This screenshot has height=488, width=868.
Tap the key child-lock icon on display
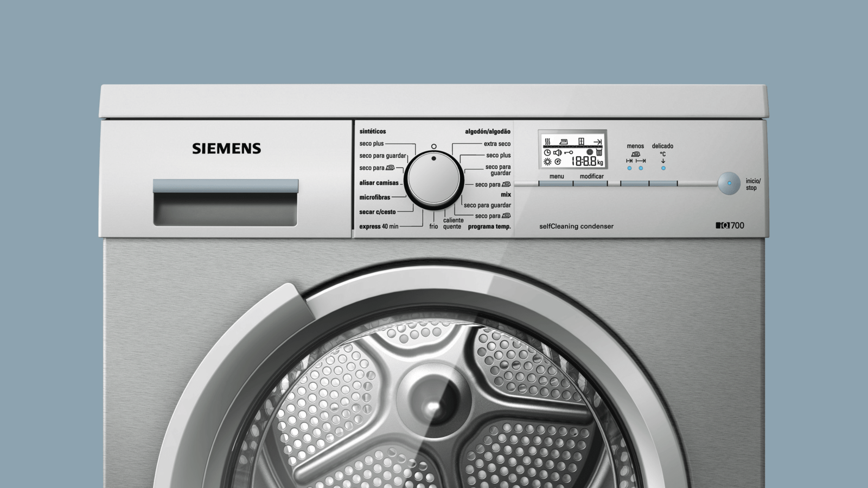point(568,153)
